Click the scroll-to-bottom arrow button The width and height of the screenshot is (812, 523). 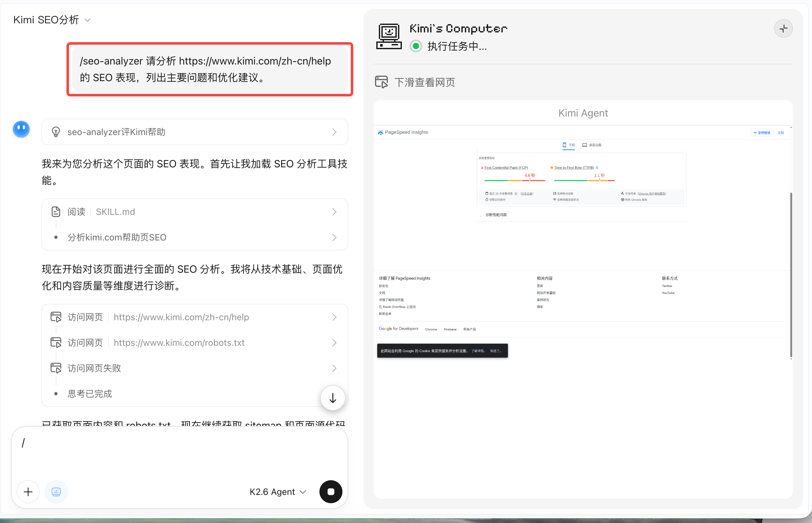pyautogui.click(x=333, y=398)
